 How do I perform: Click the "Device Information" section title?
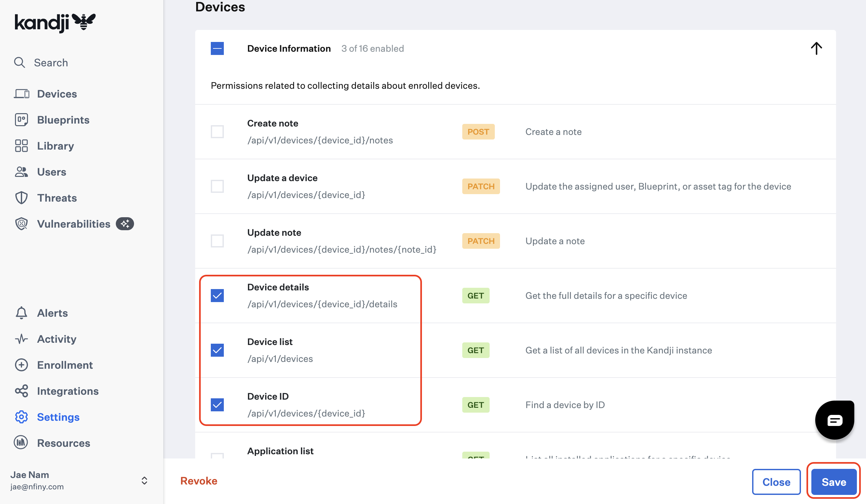[x=289, y=48]
